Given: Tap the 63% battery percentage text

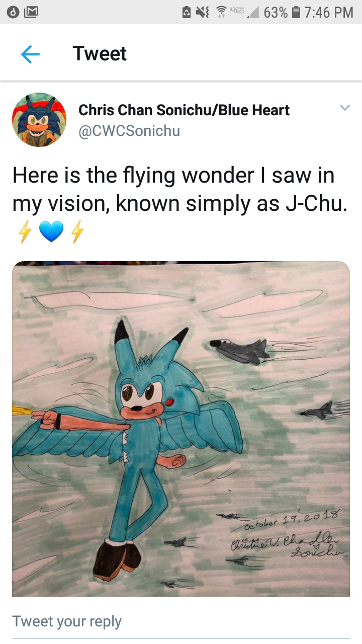Looking at the screenshot, I should click(x=276, y=12).
